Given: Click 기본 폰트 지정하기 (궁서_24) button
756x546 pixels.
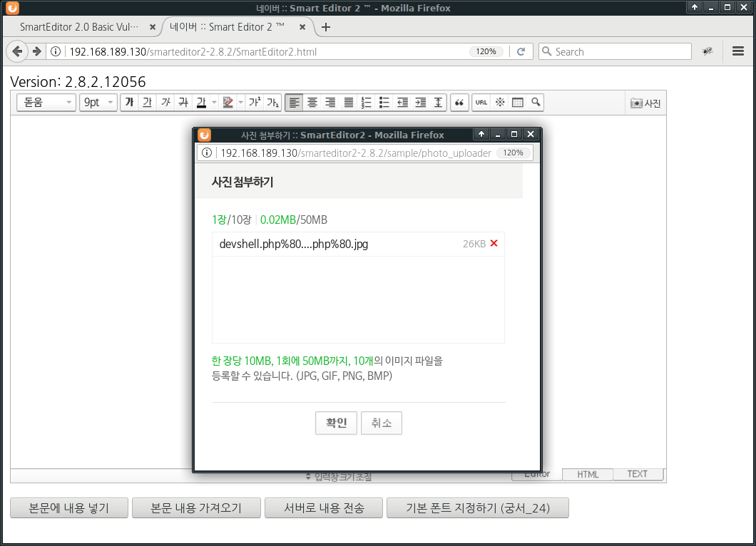Looking at the screenshot, I should 478,508.
